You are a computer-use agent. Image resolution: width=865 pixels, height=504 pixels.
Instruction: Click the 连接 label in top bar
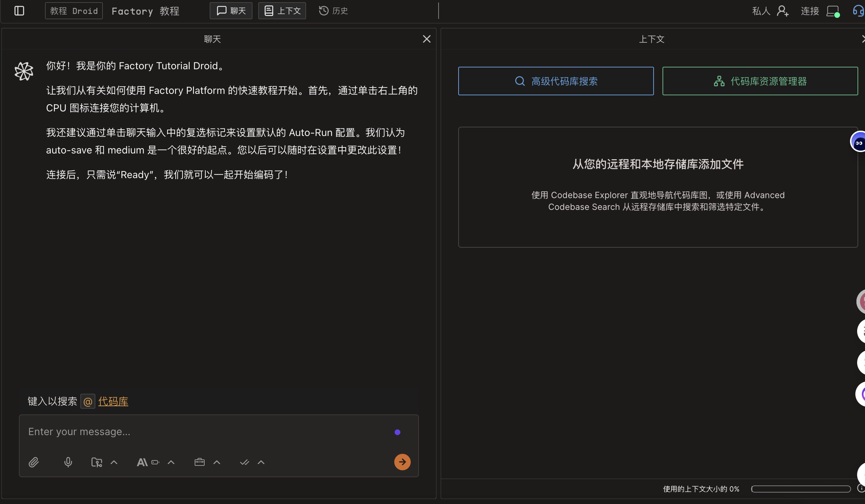pyautogui.click(x=810, y=11)
